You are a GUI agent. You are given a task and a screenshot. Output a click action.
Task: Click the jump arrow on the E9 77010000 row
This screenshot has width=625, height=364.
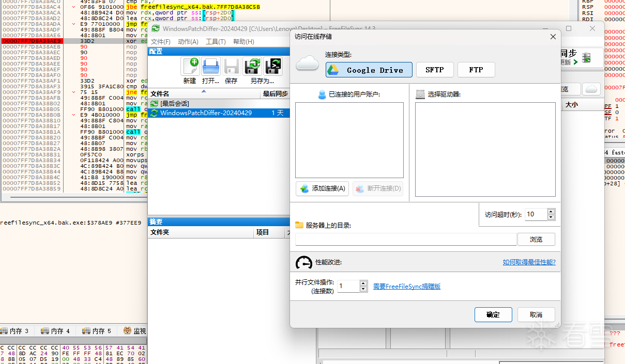click(74, 24)
